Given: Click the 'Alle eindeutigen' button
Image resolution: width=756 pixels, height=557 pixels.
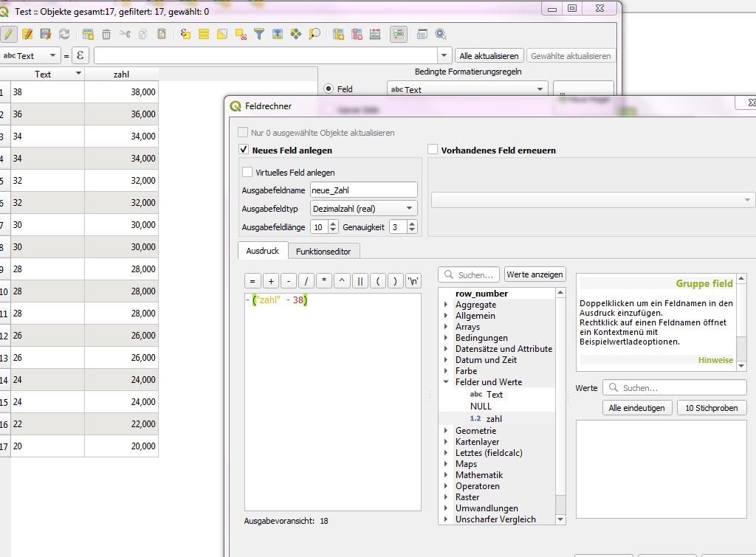Looking at the screenshot, I should click(636, 408).
